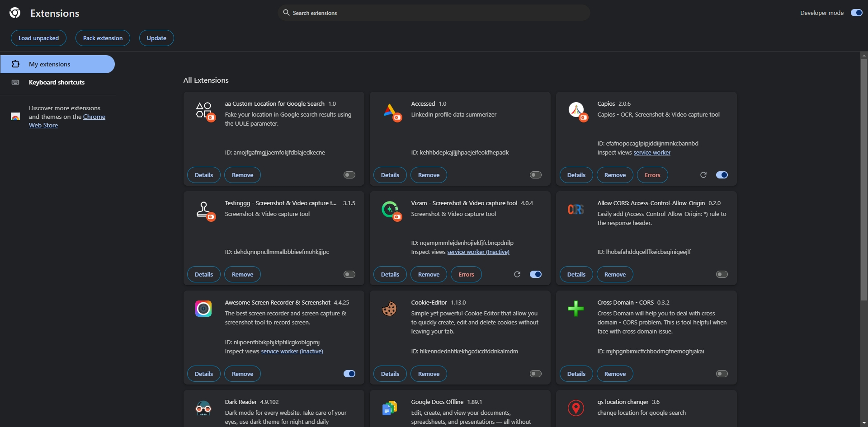Open Details for Cross Domain - CORS
This screenshot has width=868, height=427.
click(x=576, y=374)
